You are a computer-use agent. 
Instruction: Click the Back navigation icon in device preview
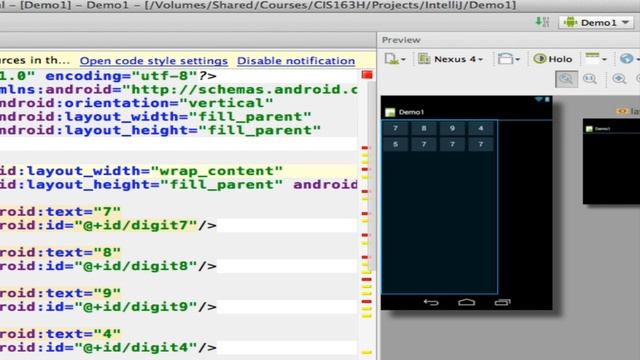(x=431, y=302)
